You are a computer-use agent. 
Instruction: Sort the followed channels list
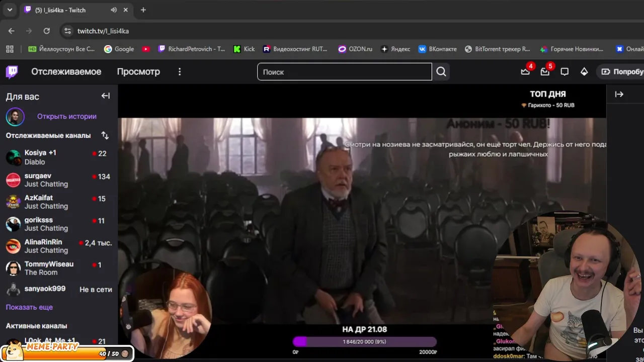(105, 135)
